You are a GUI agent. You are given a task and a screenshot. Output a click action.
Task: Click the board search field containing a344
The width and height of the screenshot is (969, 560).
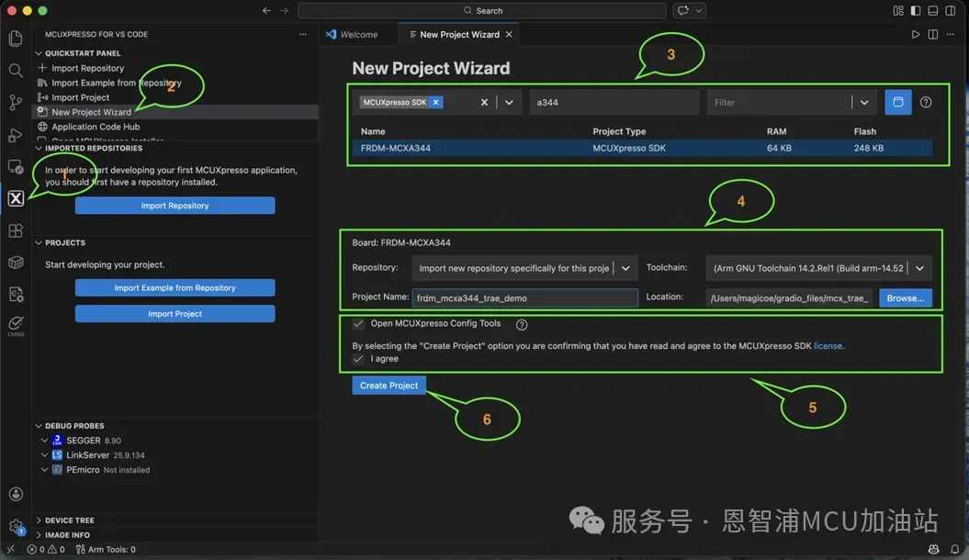point(614,103)
